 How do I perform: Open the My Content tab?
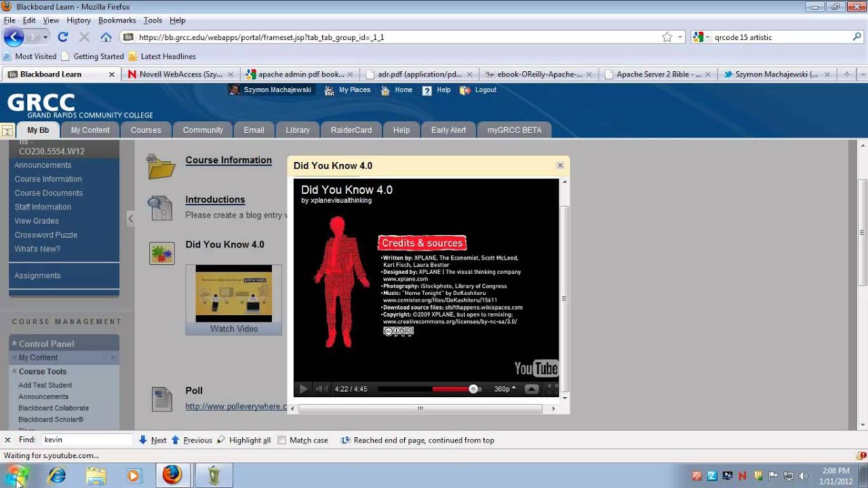point(90,130)
